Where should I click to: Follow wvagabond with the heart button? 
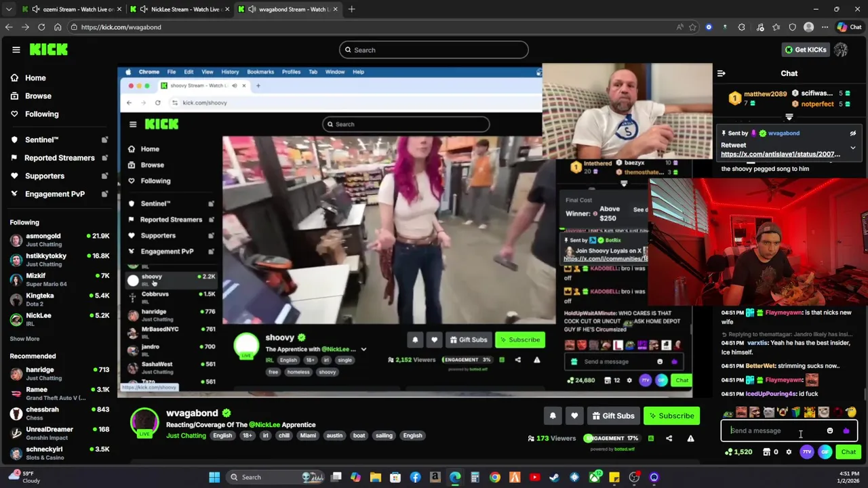click(x=574, y=415)
